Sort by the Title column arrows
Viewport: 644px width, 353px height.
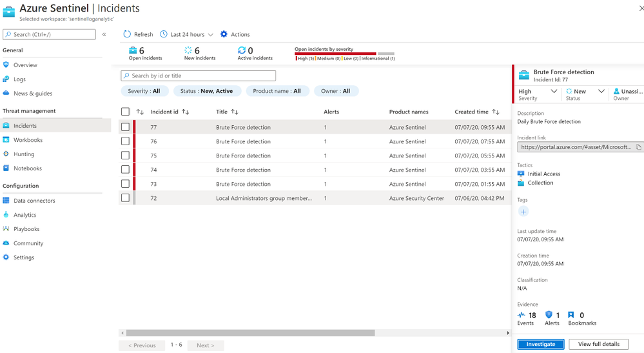(x=235, y=112)
